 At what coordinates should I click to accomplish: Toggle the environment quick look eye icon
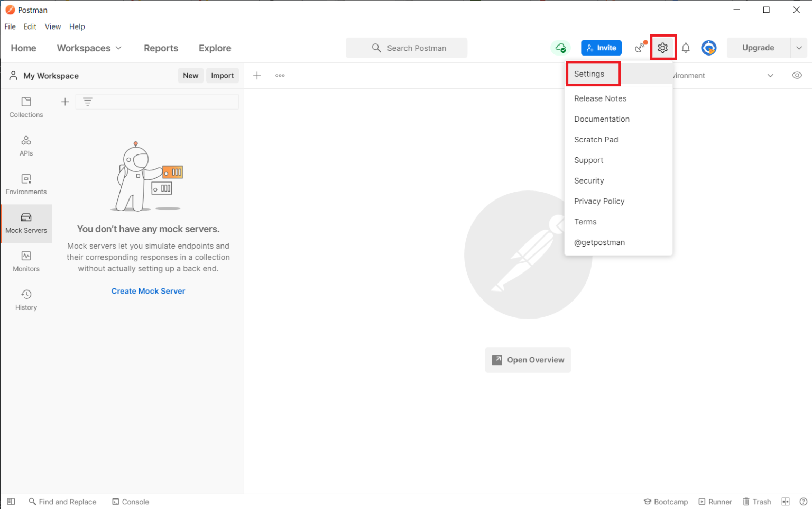(797, 75)
